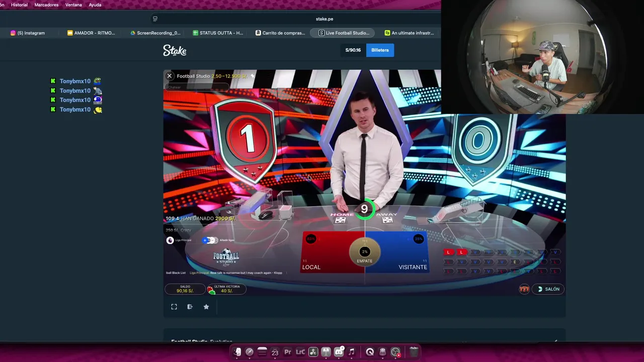Click the first red L roadmap result
Viewport: 644px width, 362px height.
click(x=448, y=252)
